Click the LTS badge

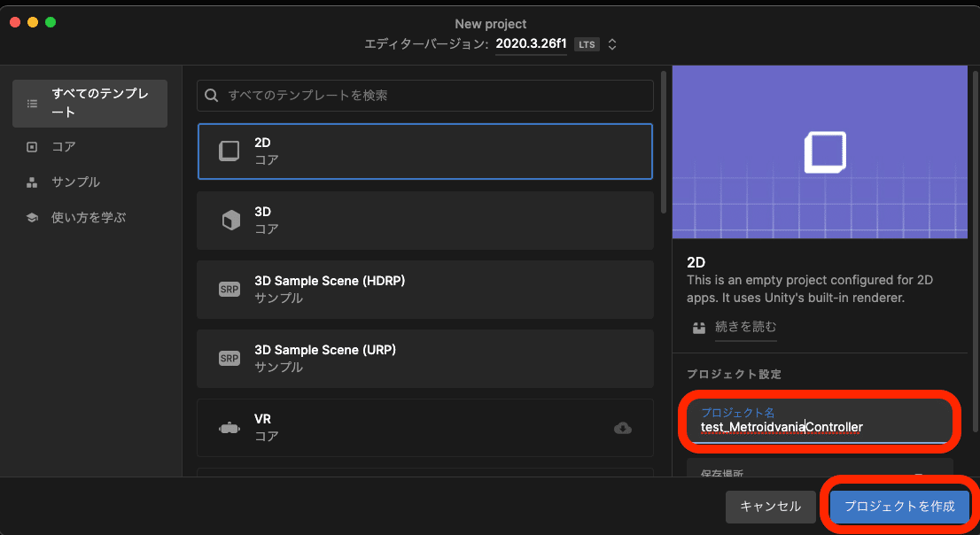pyautogui.click(x=587, y=44)
